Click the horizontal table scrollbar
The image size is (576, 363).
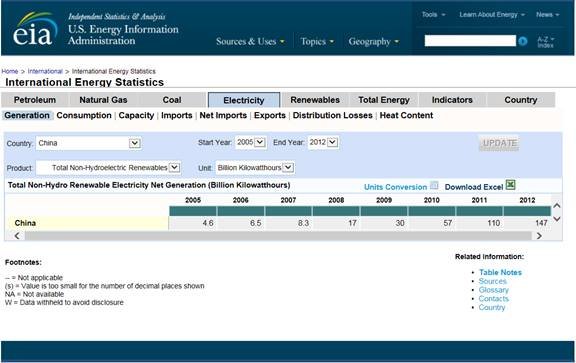point(278,236)
